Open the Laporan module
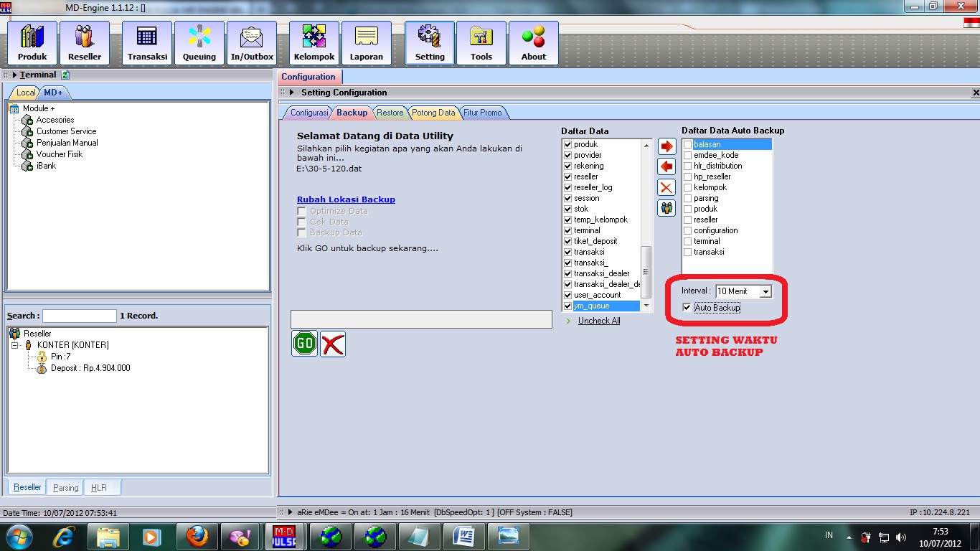The image size is (980, 551). pyautogui.click(x=367, y=42)
